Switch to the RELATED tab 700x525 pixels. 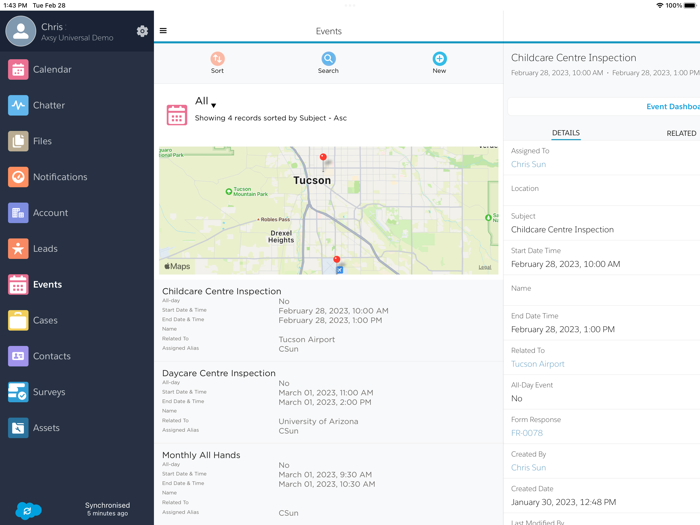tap(681, 133)
